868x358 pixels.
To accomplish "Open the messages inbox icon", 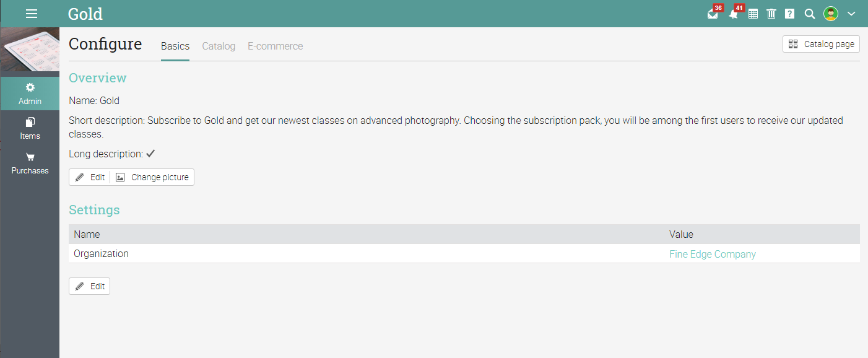I will [713, 14].
